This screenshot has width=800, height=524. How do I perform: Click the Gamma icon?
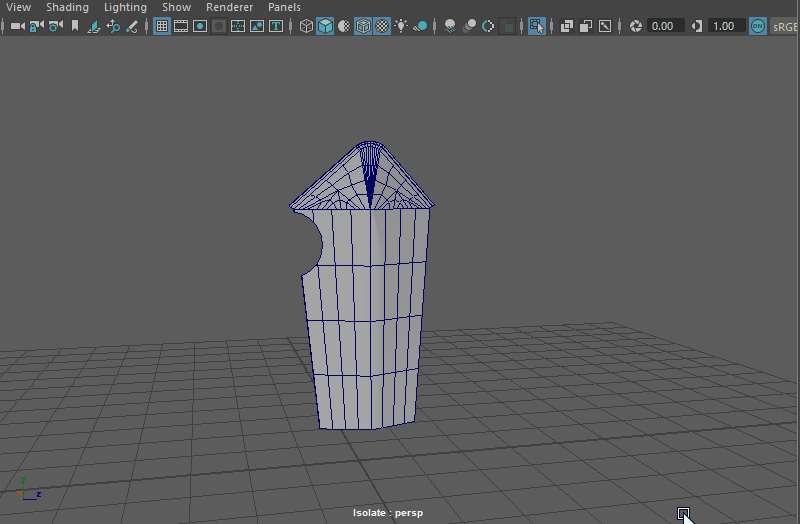(697, 26)
